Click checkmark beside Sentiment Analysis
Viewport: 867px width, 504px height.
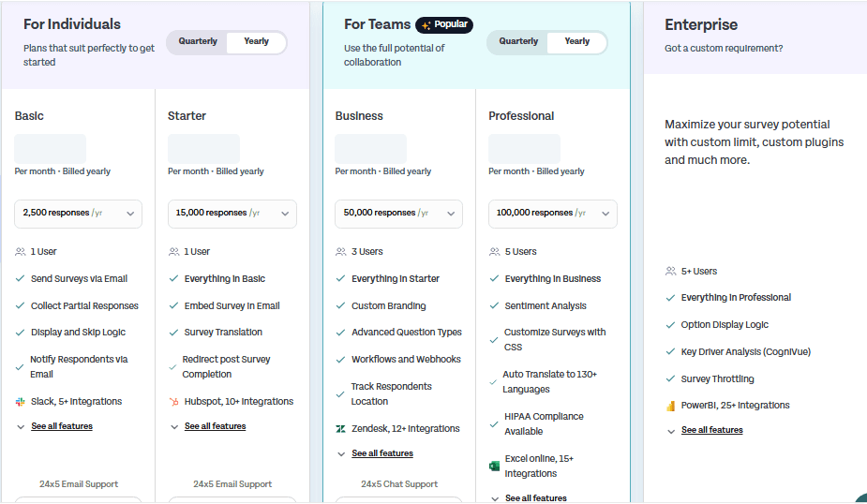(494, 305)
